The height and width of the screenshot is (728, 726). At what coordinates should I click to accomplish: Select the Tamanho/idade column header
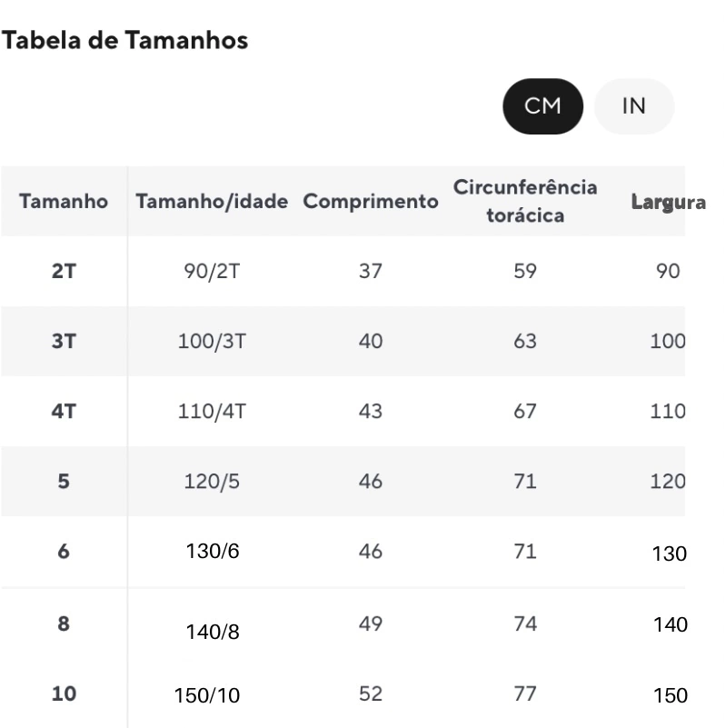(x=212, y=202)
